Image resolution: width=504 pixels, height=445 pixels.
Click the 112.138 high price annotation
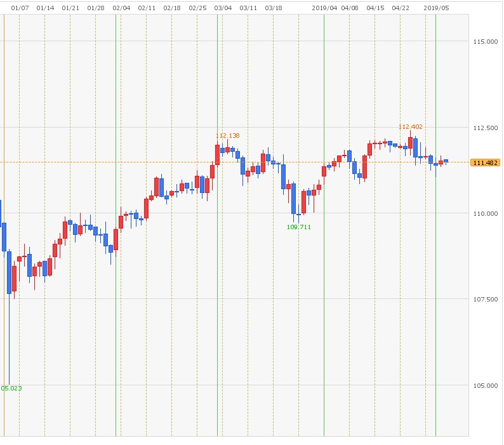tap(228, 136)
